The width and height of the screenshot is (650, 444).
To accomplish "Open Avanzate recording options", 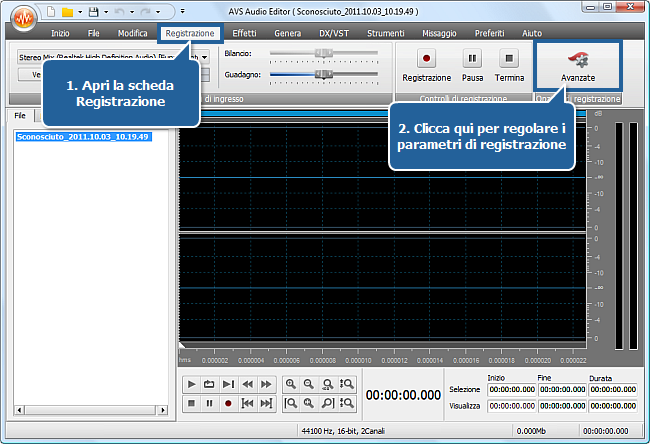I will pos(578,65).
